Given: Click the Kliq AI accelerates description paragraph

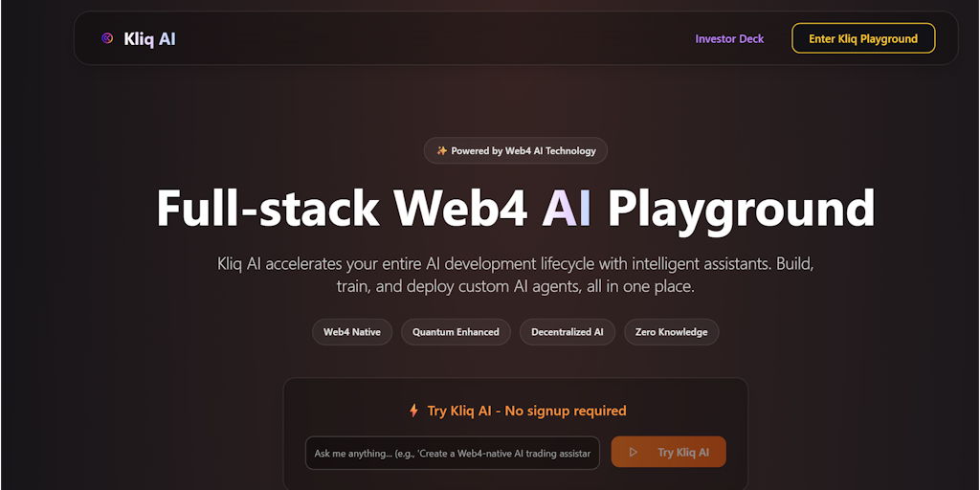Looking at the screenshot, I should tap(516, 275).
